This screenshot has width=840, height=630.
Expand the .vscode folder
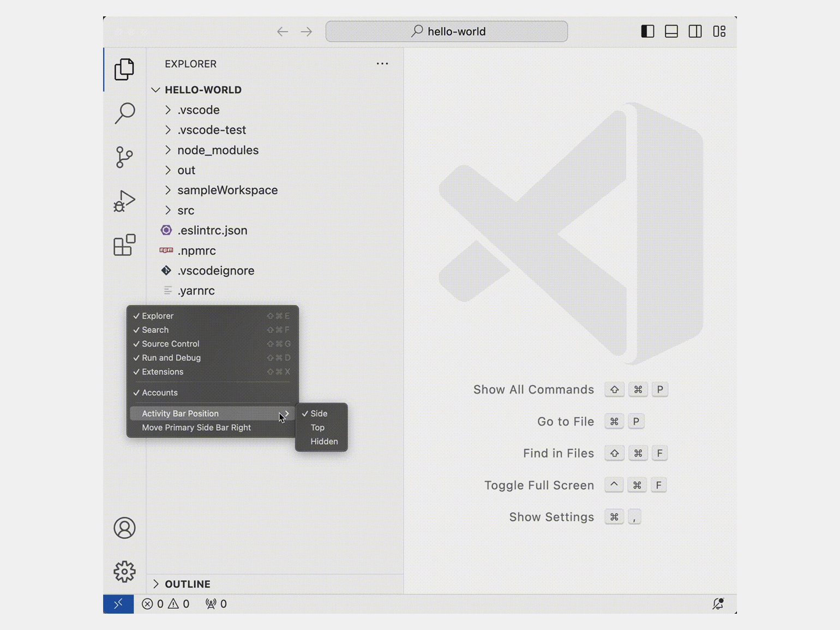275,110
